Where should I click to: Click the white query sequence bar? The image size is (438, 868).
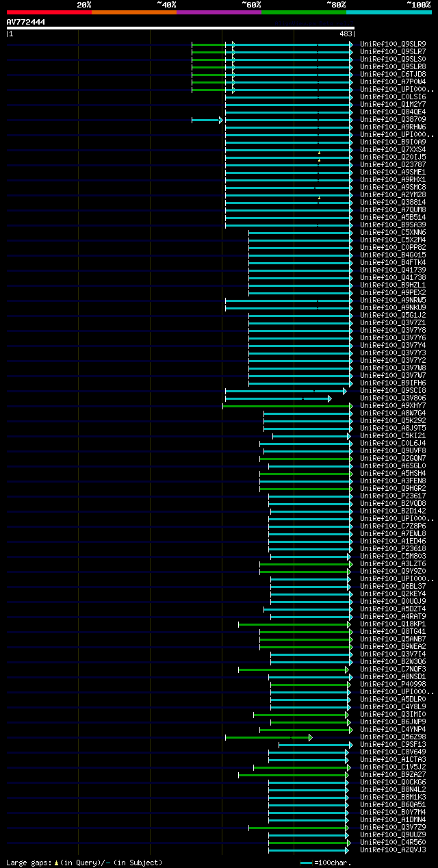coord(181,28)
